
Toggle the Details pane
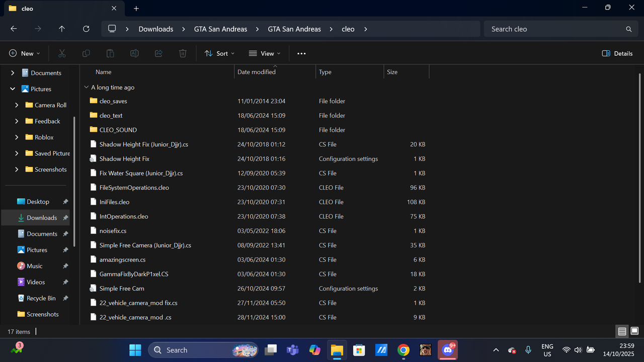pos(617,53)
